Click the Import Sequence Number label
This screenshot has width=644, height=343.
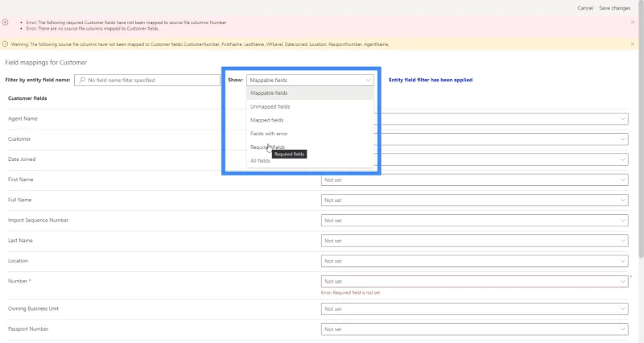(x=38, y=220)
